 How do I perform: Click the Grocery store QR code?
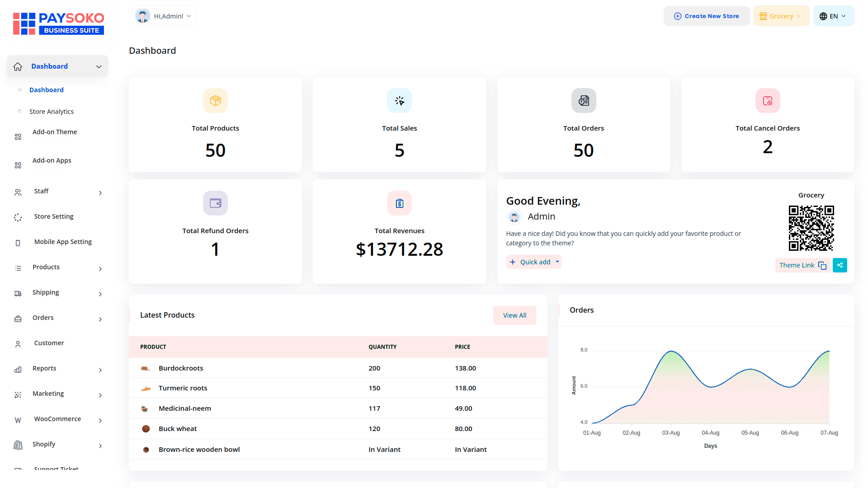pos(811,228)
